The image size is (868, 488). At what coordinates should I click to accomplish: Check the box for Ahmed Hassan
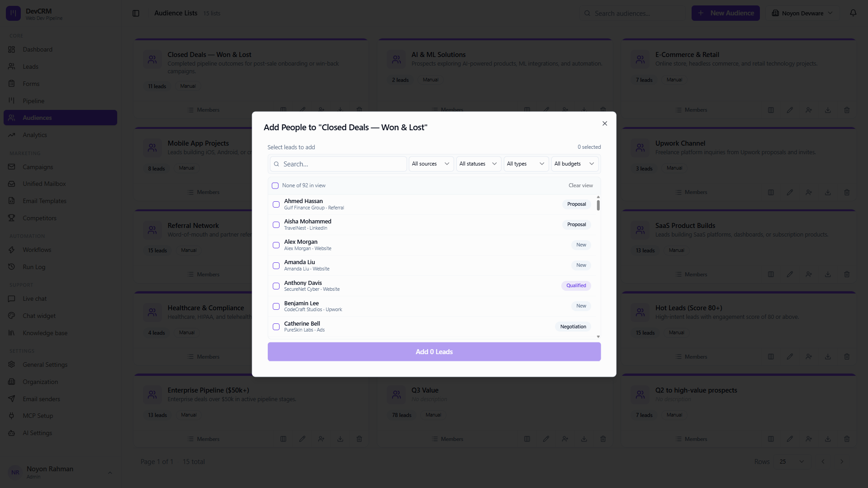276,204
